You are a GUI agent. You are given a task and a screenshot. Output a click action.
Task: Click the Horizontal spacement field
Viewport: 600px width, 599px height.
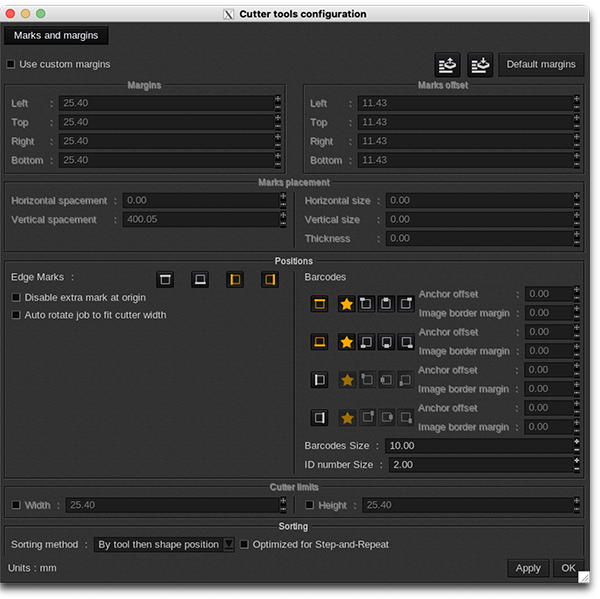[201, 201]
